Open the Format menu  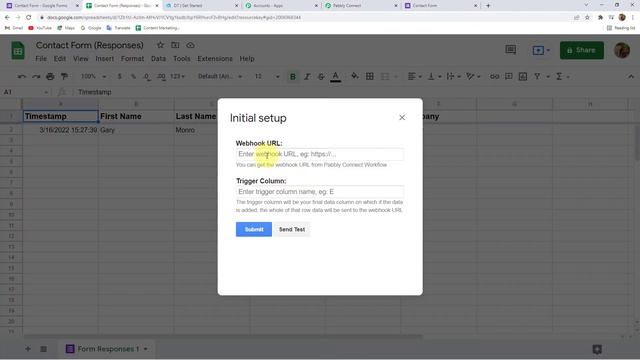(x=132, y=59)
